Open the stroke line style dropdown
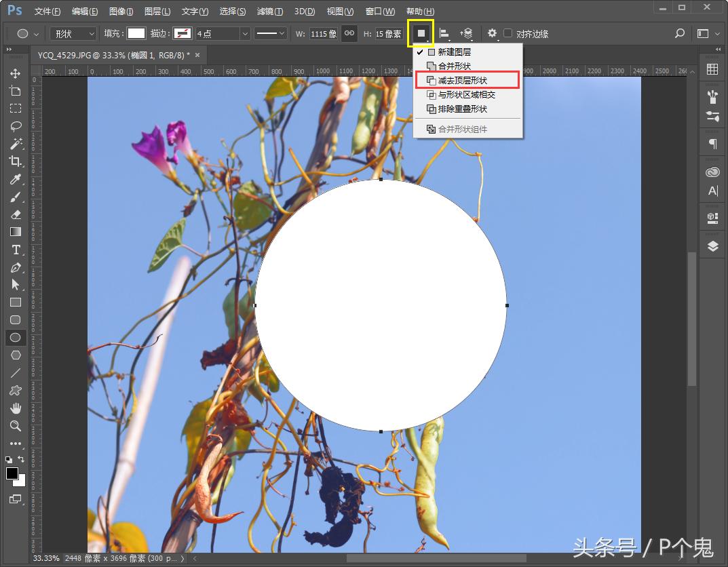Viewport: 728px width, 567px height. pos(270,33)
